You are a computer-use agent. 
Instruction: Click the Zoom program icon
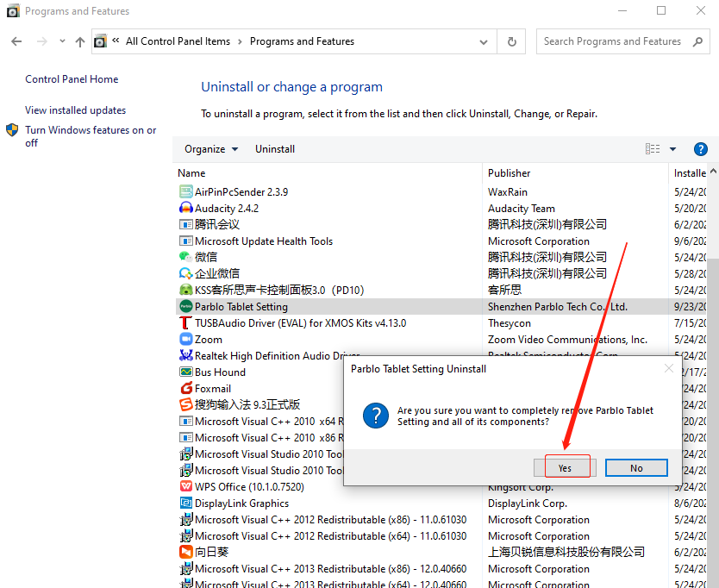[185, 340]
